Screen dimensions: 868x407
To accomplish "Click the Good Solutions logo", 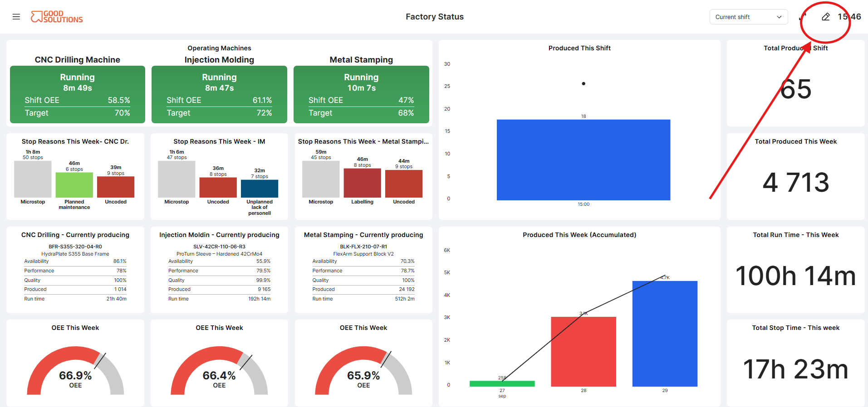I will coord(57,17).
